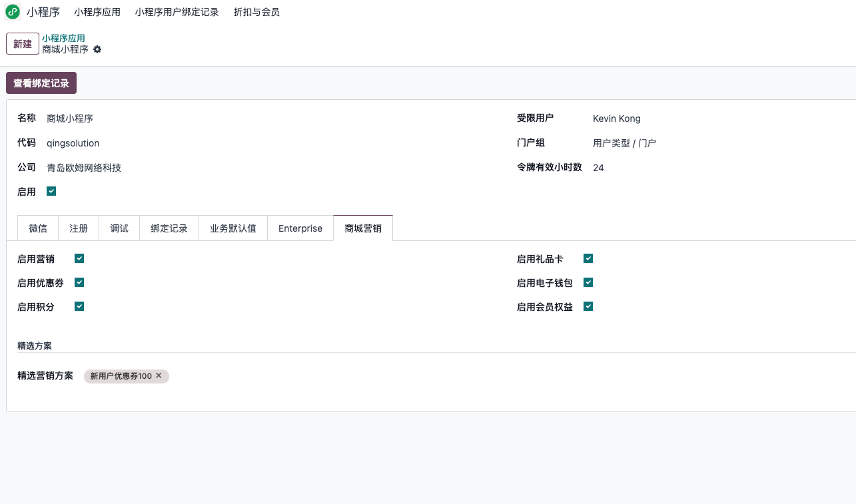Open the 小程序用户绑定记录 menu

click(177, 12)
